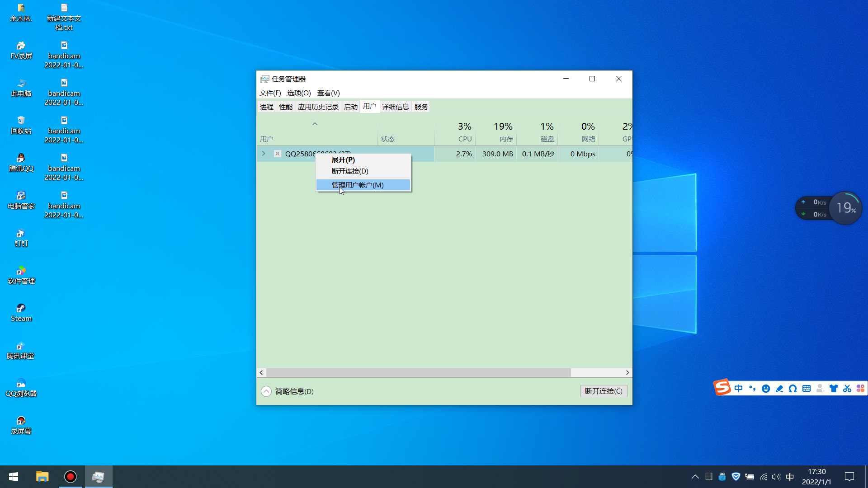Viewport: 868px width, 488px height.
Task: Open Sogou soft keyboard icon
Action: point(806,389)
